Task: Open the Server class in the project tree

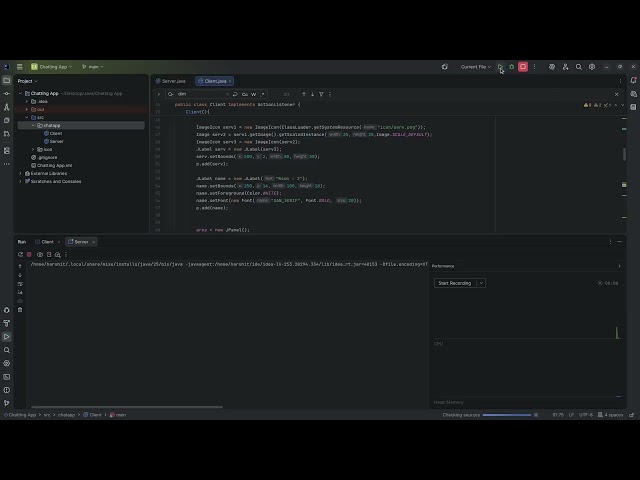Action: pos(56,141)
